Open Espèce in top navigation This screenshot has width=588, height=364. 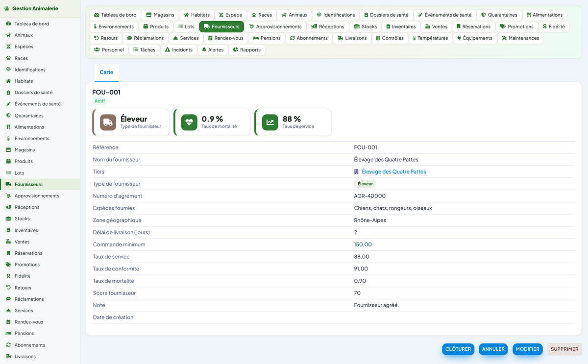pos(230,15)
